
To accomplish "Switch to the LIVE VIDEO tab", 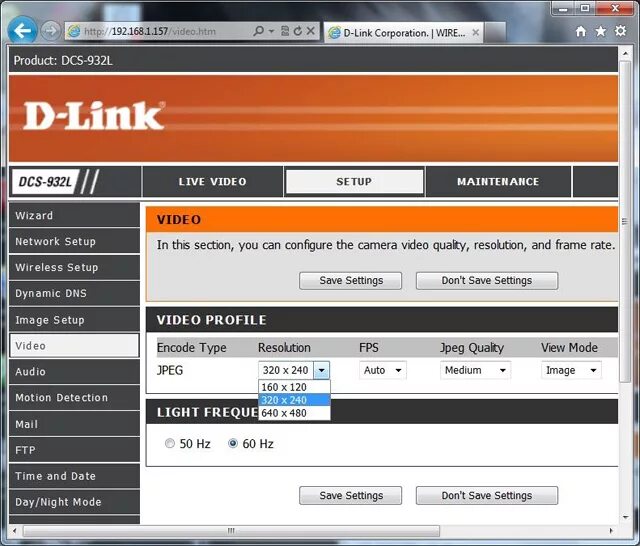I will click(x=212, y=182).
